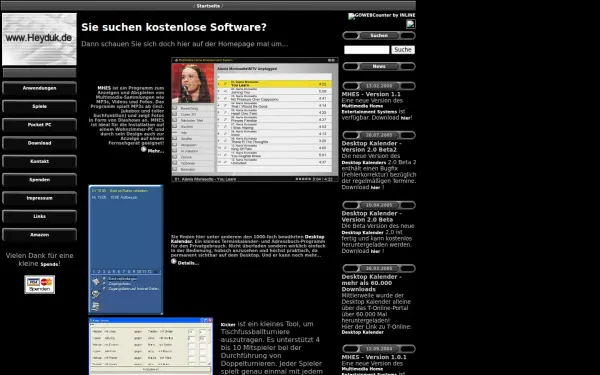
Task: Click the bold Kicker link in description
Action: tap(228, 324)
